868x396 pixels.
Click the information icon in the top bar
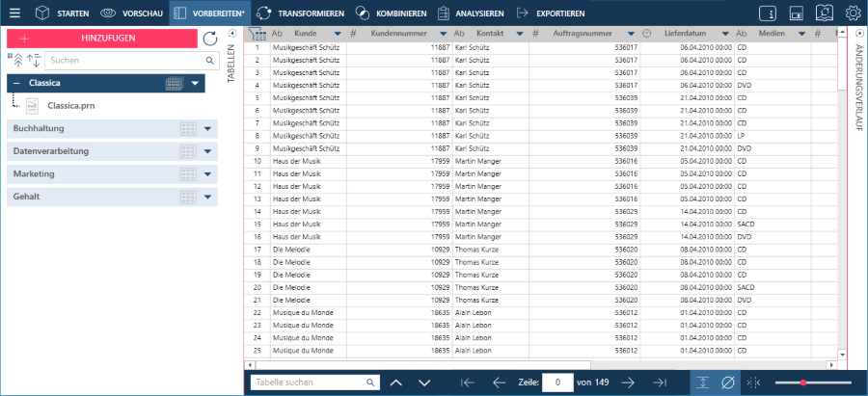(x=768, y=13)
